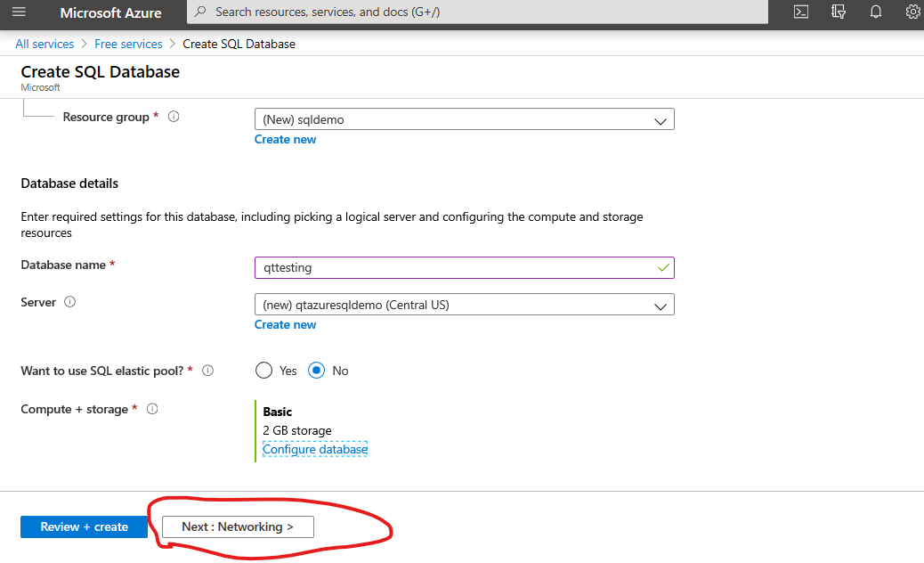
Task: Click the Create SQL Database breadcrumb text
Action: pyautogui.click(x=239, y=45)
